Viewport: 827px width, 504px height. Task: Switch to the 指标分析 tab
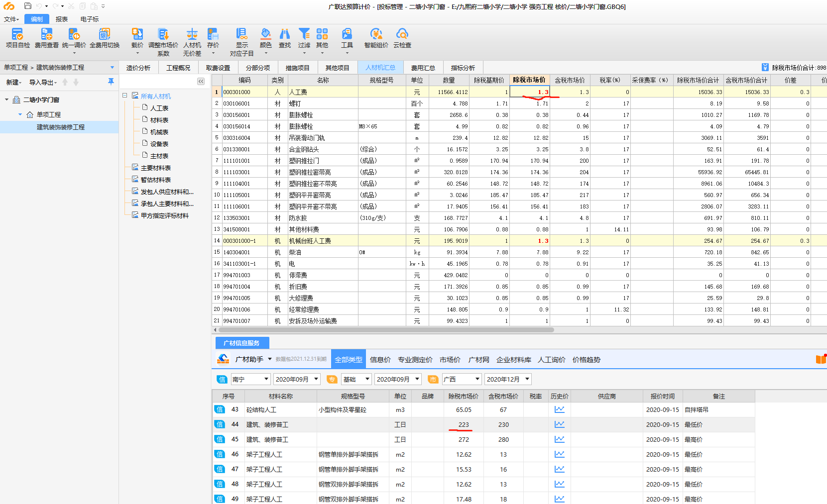point(463,68)
